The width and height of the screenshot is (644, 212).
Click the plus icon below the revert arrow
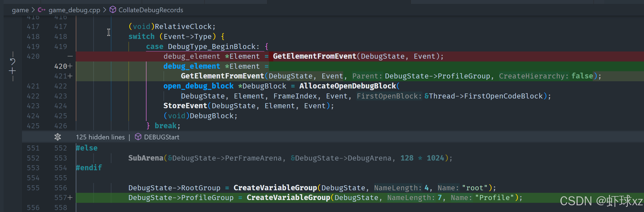(x=12, y=71)
